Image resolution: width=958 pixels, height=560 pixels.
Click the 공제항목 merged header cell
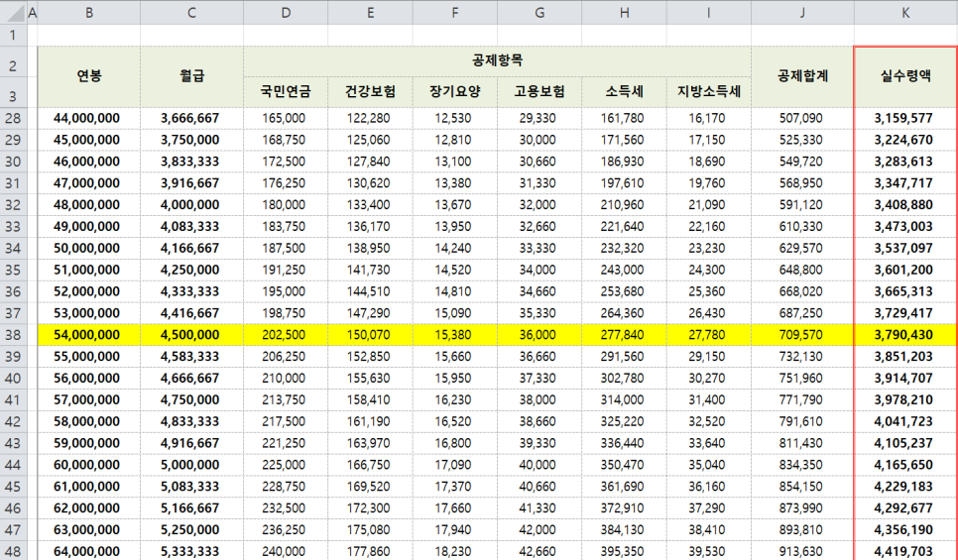pos(497,61)
